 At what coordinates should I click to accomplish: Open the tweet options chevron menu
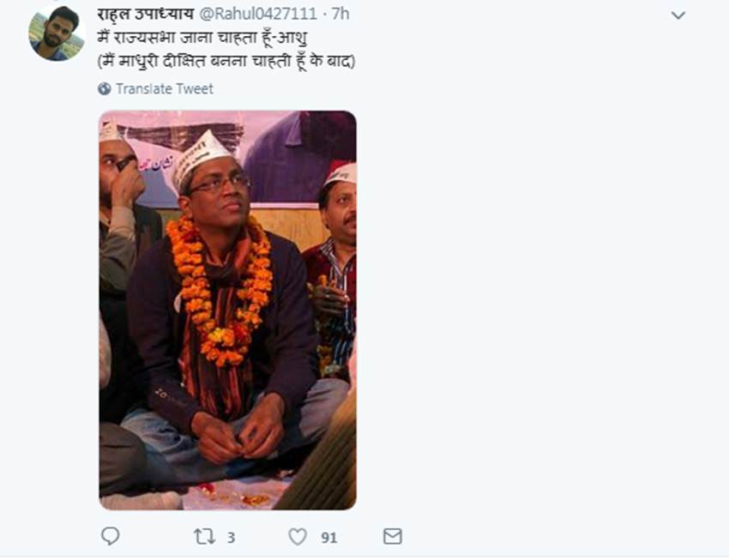pyautogui.click(x=678, y=15)
